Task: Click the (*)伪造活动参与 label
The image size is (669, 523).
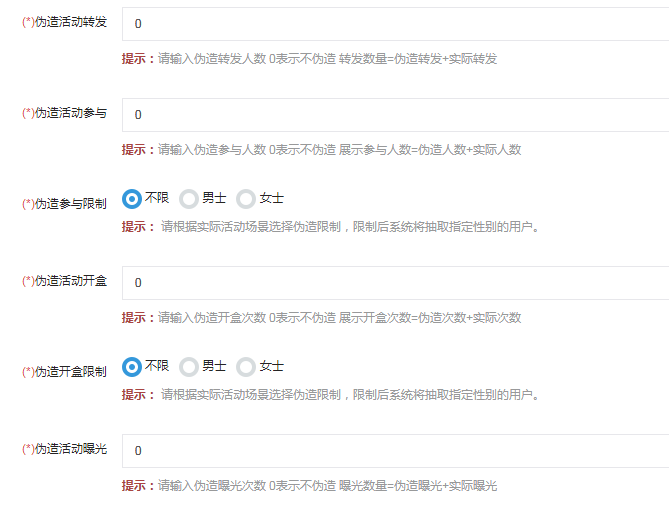Action: 64,113
